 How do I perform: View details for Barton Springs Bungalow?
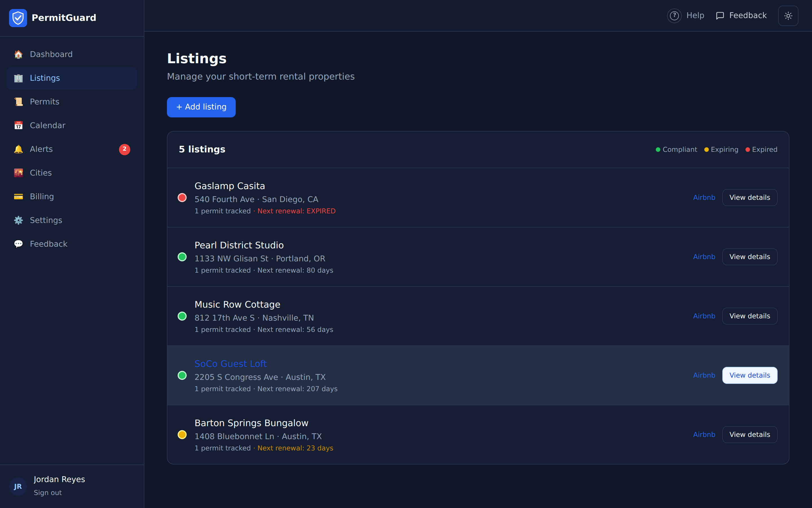tap(750, 435)
